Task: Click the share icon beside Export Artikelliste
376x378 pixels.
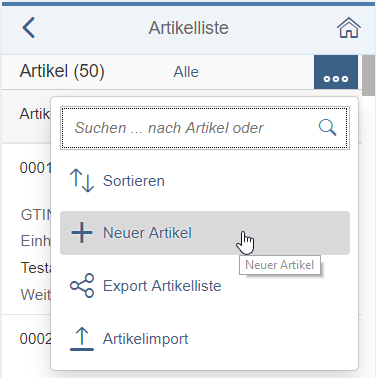Action: click(82, 286)
